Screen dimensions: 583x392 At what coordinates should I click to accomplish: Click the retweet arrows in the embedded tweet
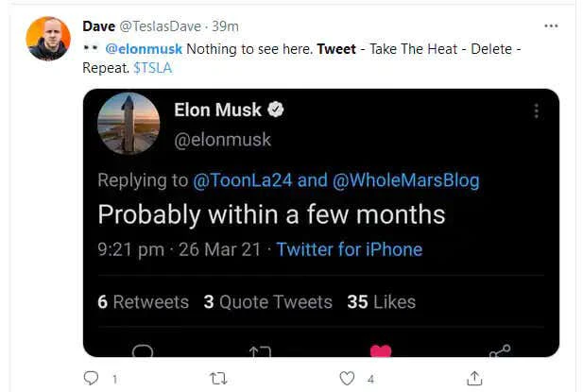click(260, 351)
